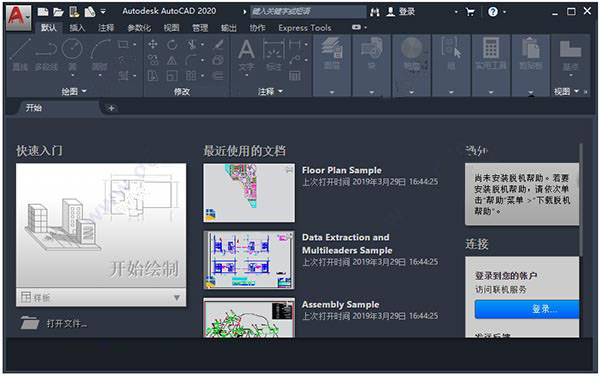Click the Help question mark icon

pyautogui.click(x=493, y=12)
